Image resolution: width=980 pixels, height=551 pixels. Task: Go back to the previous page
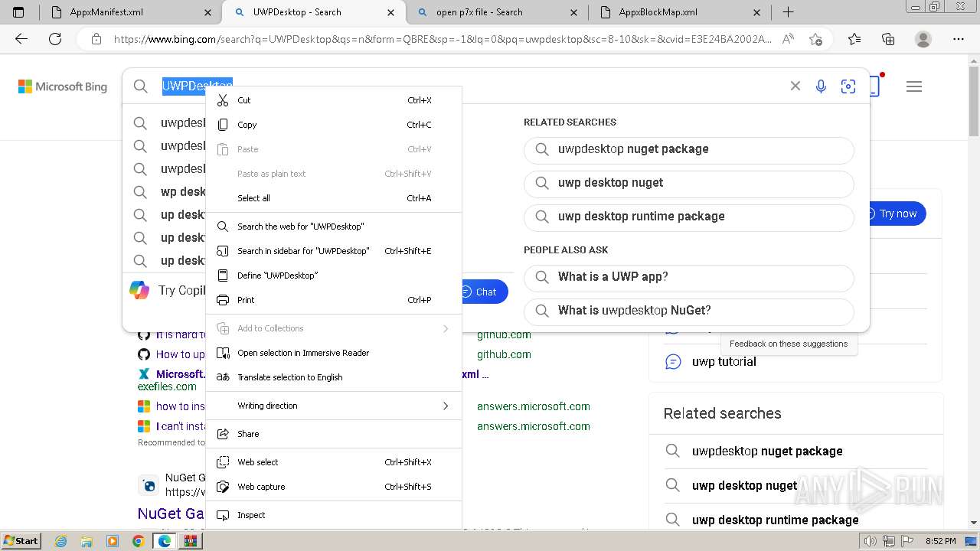tap(21, 39)
